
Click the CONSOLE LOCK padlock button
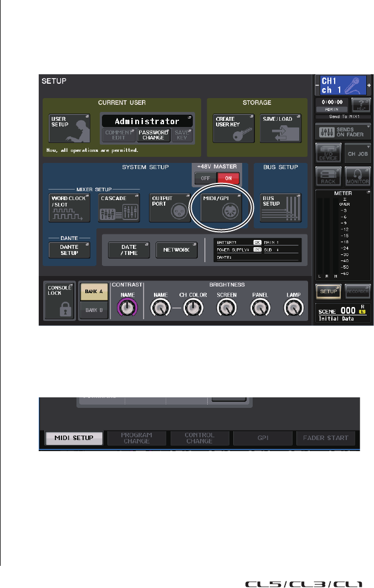[x=60, y=301]
